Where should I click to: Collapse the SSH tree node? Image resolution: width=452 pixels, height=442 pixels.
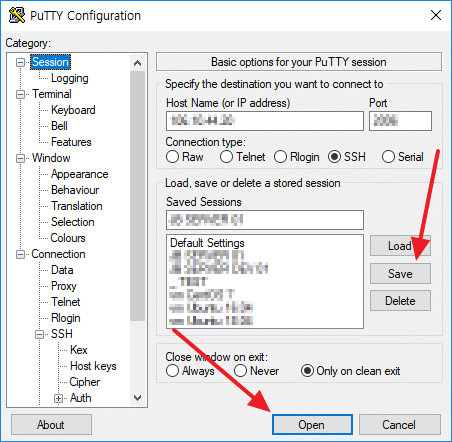click(x=40, y=334)
